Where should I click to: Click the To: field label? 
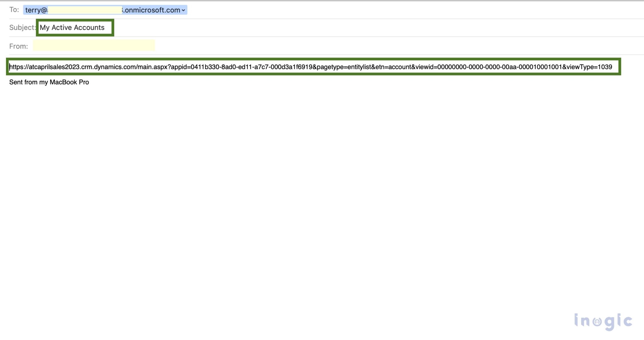pos(14,10)
